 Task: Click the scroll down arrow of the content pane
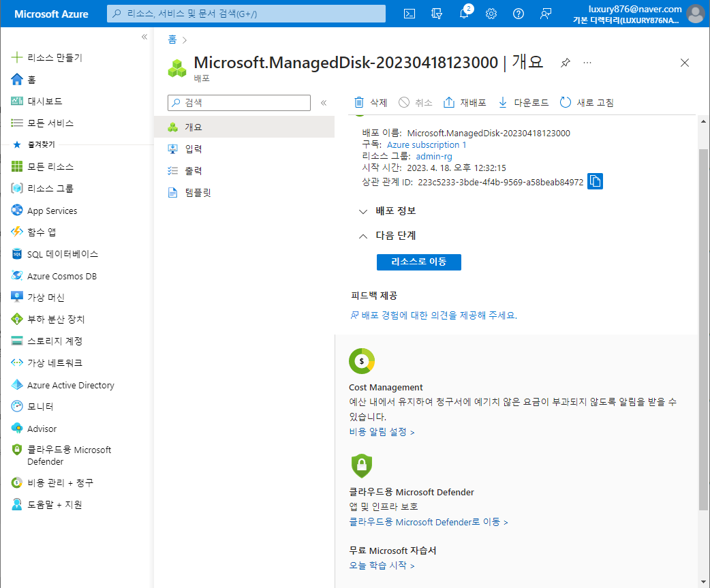703,582
